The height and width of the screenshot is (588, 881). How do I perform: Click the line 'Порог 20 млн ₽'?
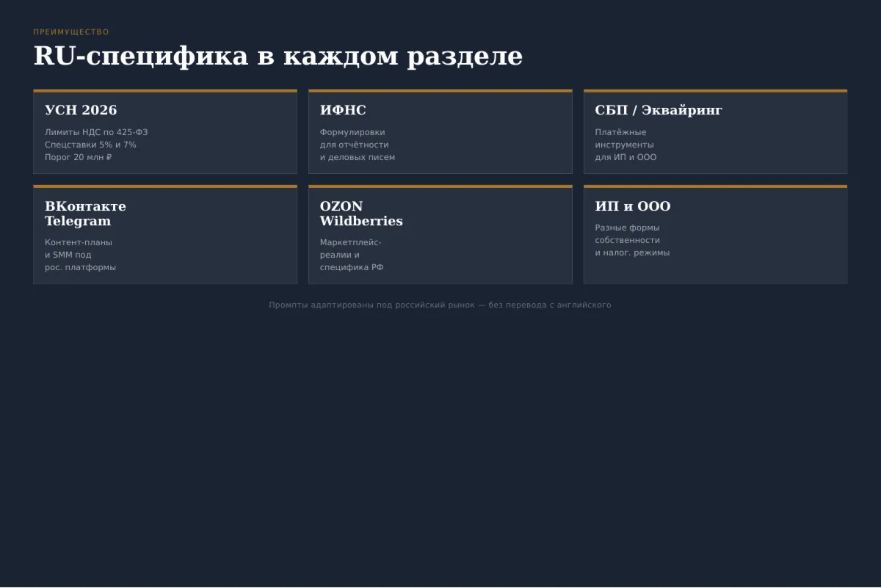pos(78,158)
